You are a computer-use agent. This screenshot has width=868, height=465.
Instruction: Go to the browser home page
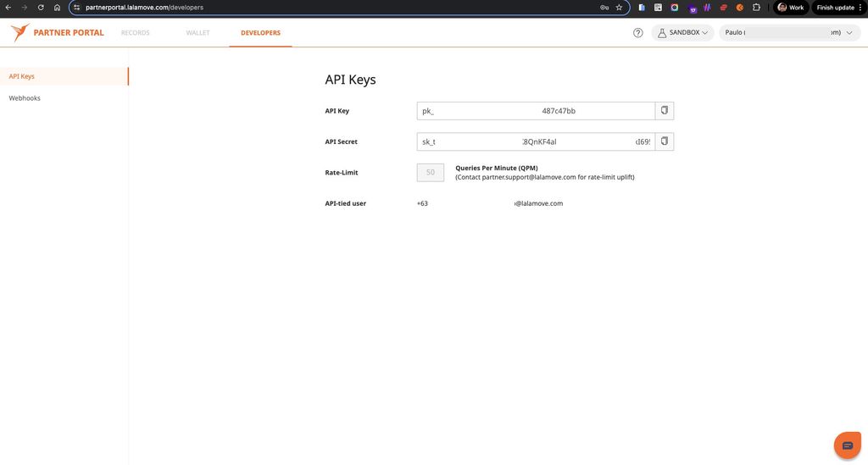57,8
